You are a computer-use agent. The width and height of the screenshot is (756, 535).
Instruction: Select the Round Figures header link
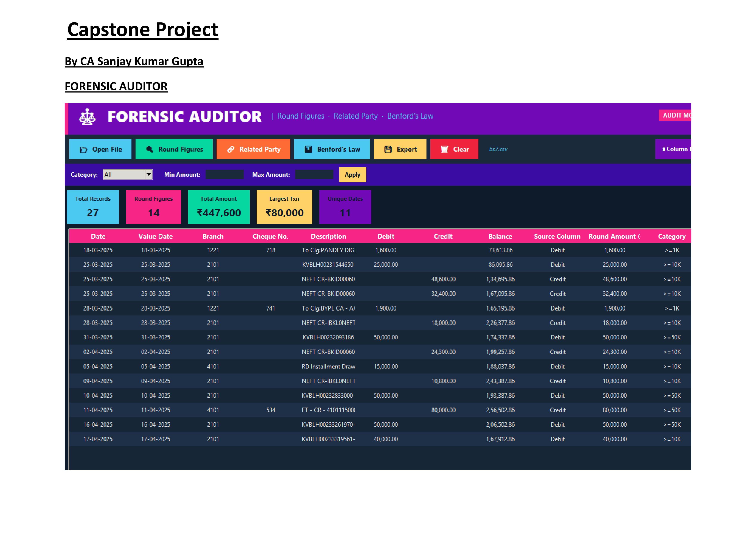(x=300, y=116)
